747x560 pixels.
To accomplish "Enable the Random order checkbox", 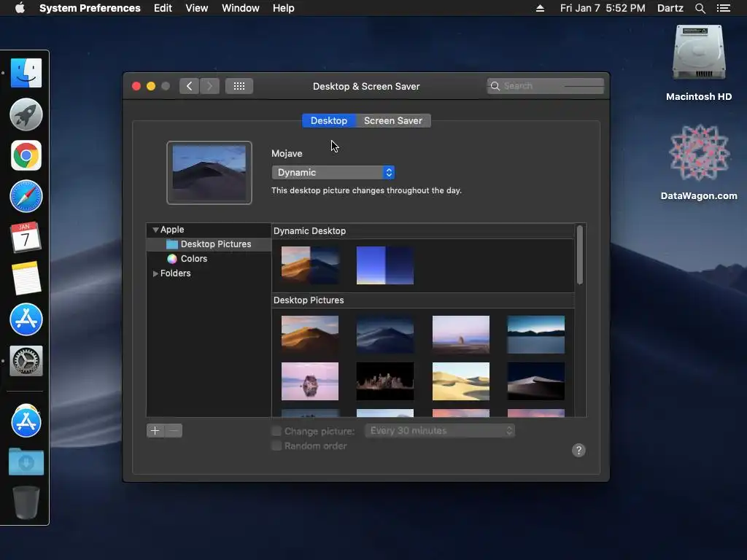I will point(276,446).
